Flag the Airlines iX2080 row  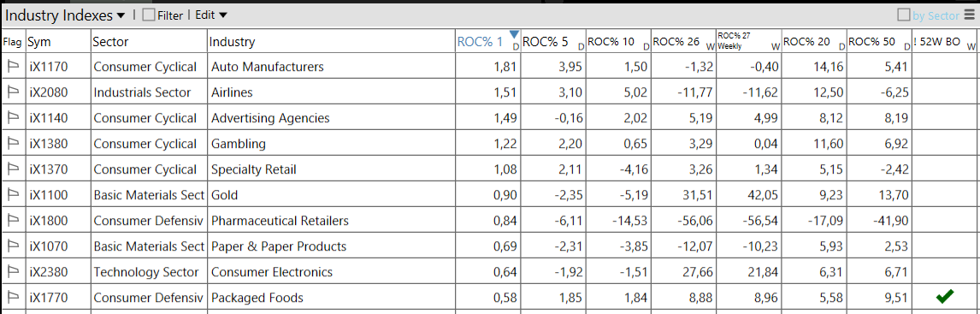(x=13, y=92)
